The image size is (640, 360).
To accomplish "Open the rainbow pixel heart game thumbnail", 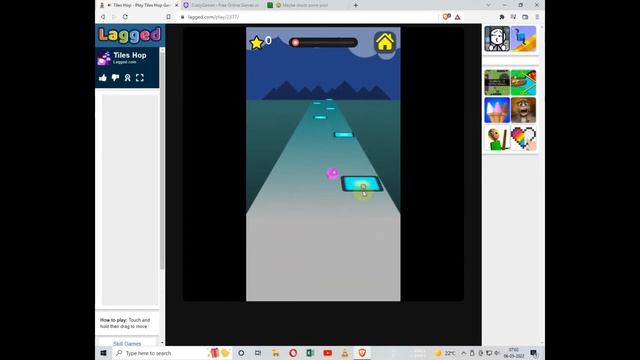I will pyautogui.click(x=523, y=138).
